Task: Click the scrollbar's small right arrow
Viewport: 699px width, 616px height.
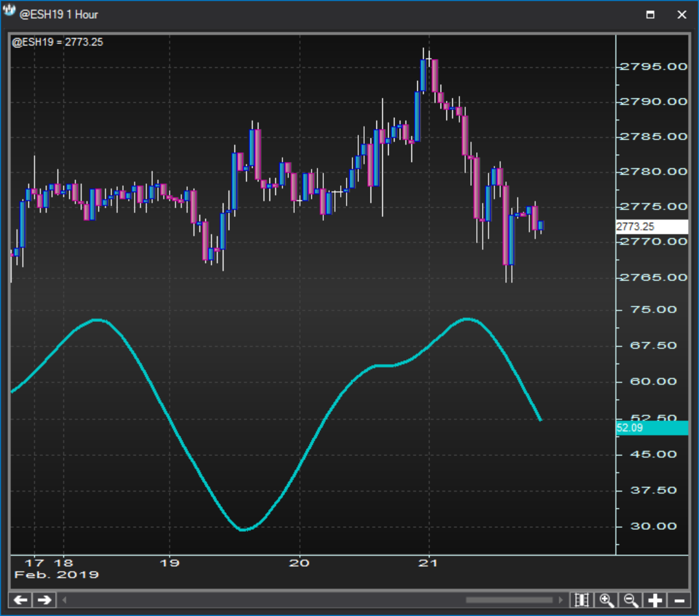Action: [x=560, y=600]
